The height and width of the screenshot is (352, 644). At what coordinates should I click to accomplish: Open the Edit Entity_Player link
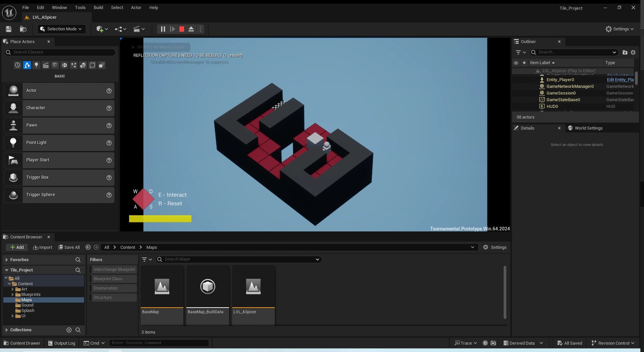click(x=620, y=80)
